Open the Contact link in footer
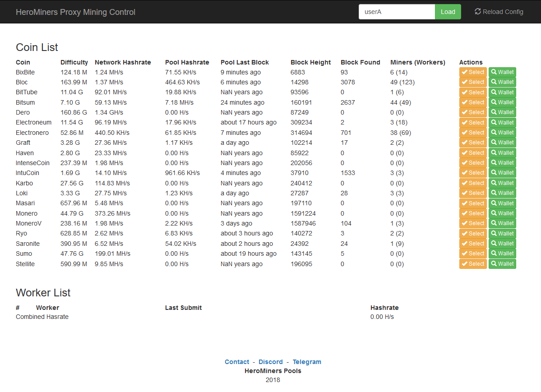Image resolution: width=541 pixels, height=392 pixels. coord(237,362)
